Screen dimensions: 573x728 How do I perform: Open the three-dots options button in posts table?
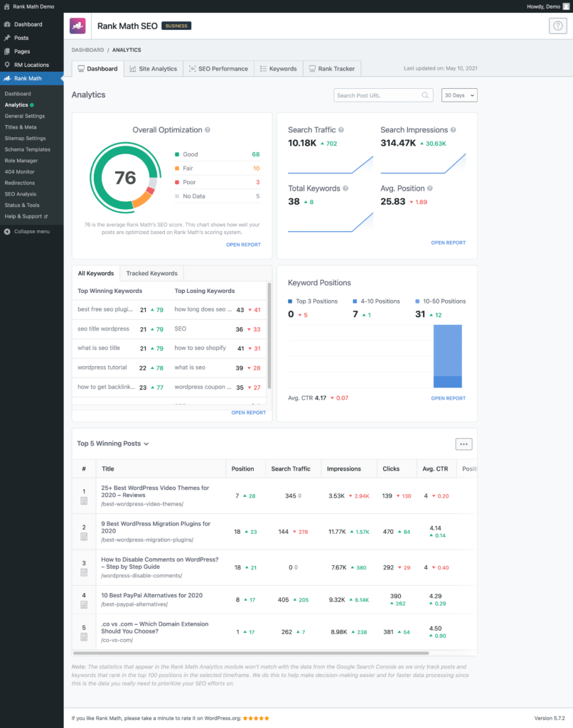tap(464, 444)
